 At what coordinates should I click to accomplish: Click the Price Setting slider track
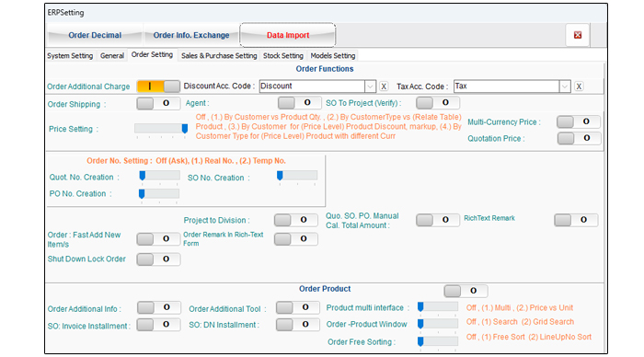(161, 129)
